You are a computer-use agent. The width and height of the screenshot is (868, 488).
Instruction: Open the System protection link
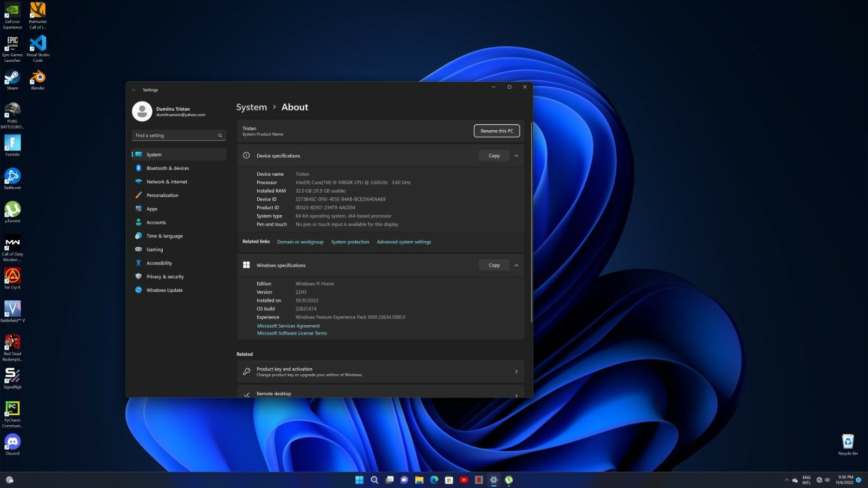[350, 242]
